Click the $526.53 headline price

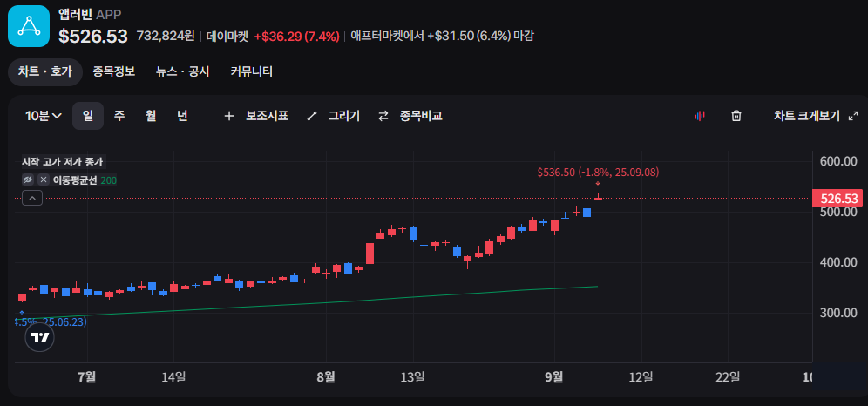[x=93, y=37]
